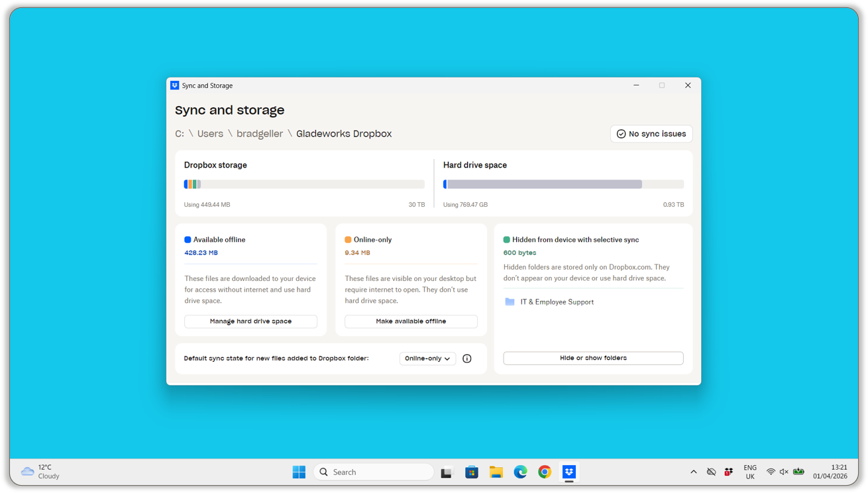The image size is (868, 493).
Task: Click the Using 449.44 MB label
Action: pos(207,205)
